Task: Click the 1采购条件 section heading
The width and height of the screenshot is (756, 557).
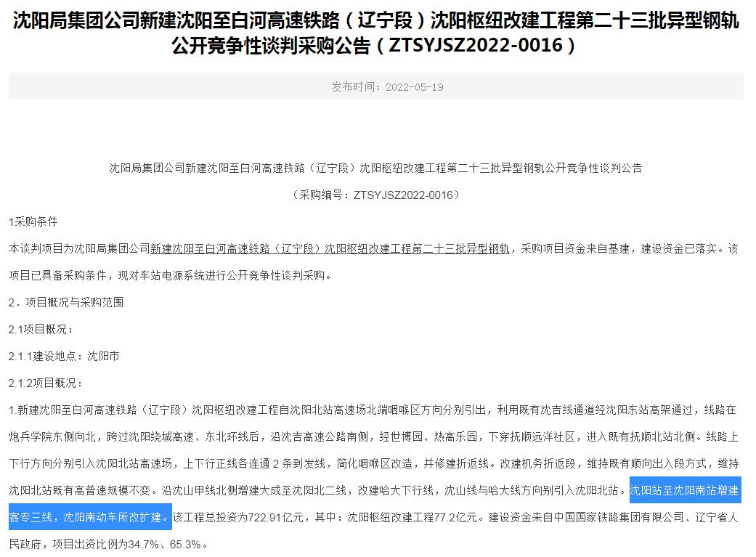Action: coord(33,221)
